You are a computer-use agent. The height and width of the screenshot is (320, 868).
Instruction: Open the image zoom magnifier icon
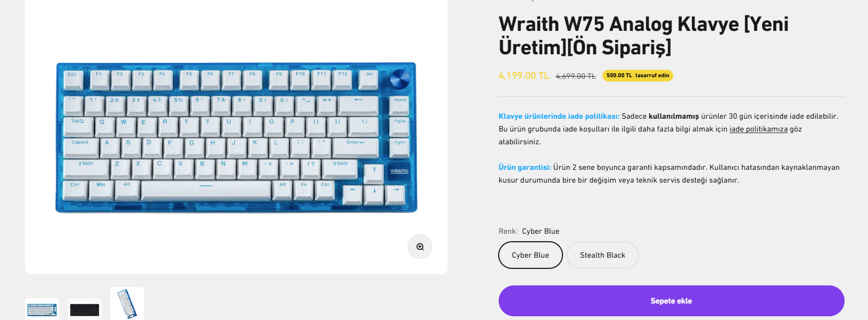tap(420, 247)
